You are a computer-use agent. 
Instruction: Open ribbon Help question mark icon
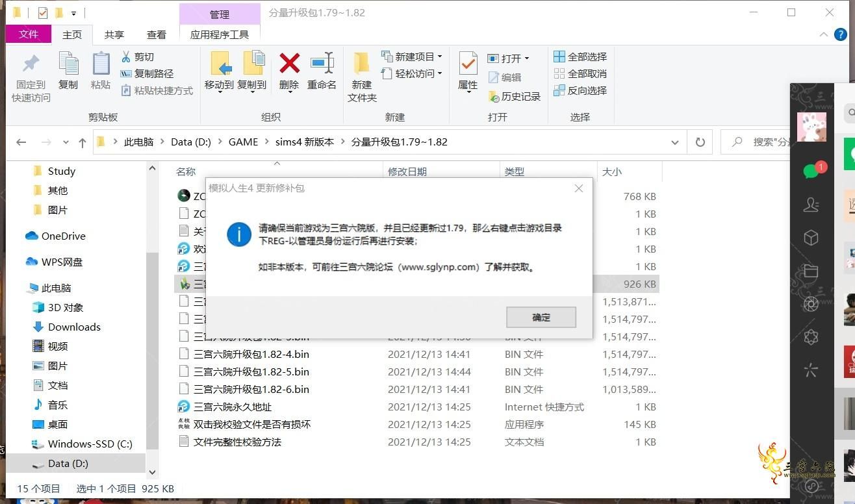pyautogui.click(x=840, y=34)
